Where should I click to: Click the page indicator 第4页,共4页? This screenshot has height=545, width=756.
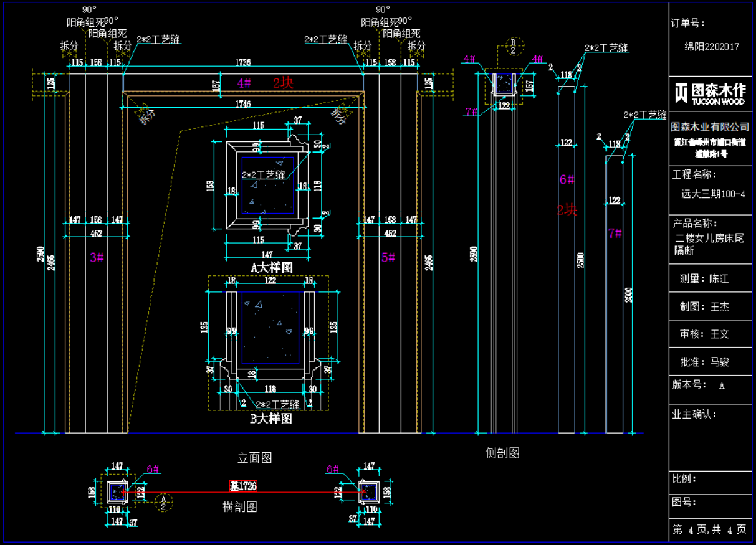pyautogui.click(x=709, y=529)
